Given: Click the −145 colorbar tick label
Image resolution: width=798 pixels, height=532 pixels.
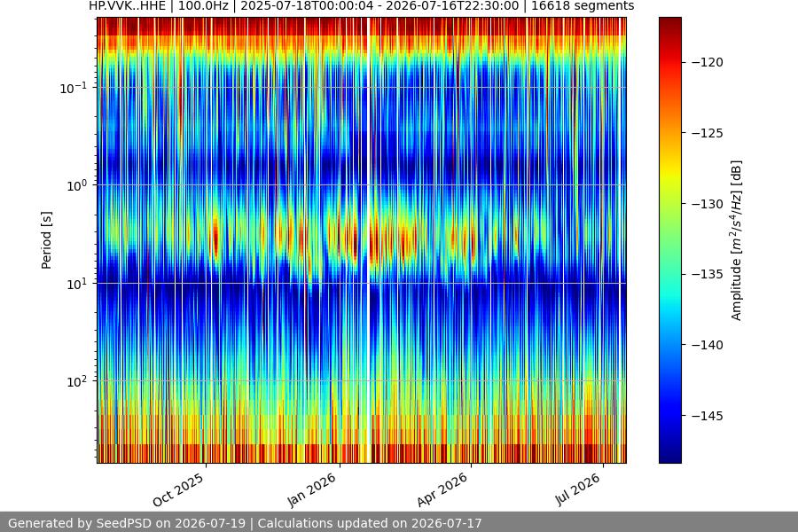Looking at the screenshot, I should point(708,416).
